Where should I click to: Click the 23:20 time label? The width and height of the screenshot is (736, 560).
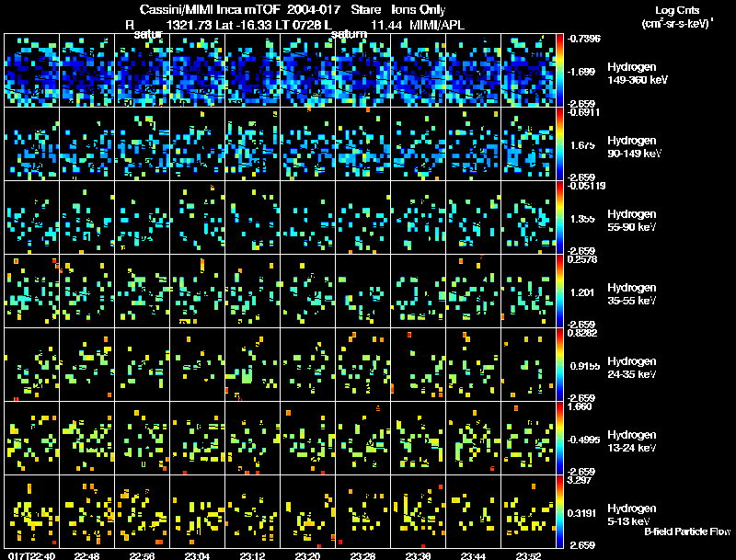(307, 555)
